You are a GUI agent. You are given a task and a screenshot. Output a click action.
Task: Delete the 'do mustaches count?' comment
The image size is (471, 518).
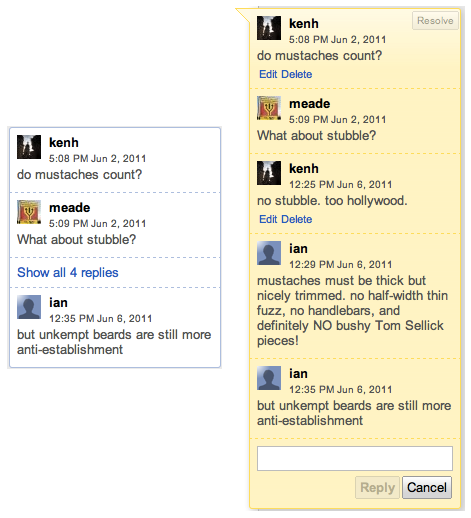pos(296,74)
